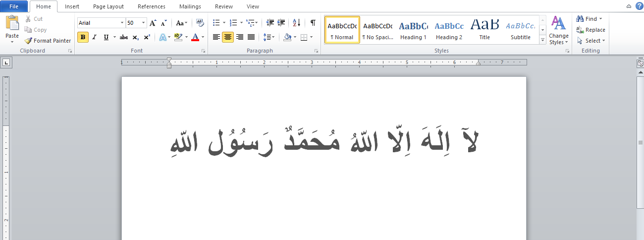Expand the Styles gallery More arrow
Image resolution: width=644 pixels, height=240 pixels.
click(543, 40)
